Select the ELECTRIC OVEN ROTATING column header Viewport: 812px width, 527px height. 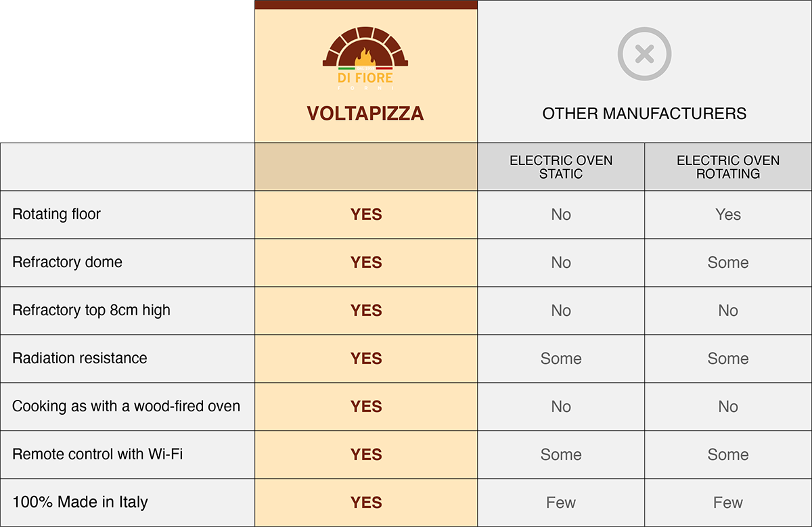point(728,167)
